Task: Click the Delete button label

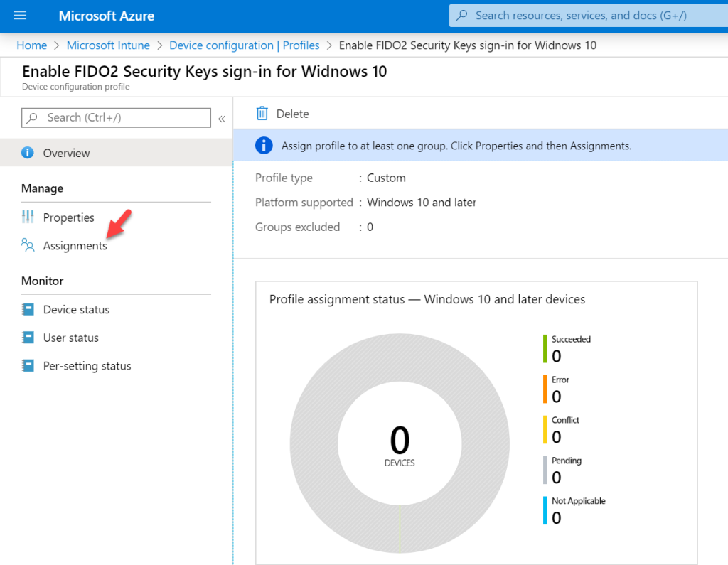Action: point(292,114)
